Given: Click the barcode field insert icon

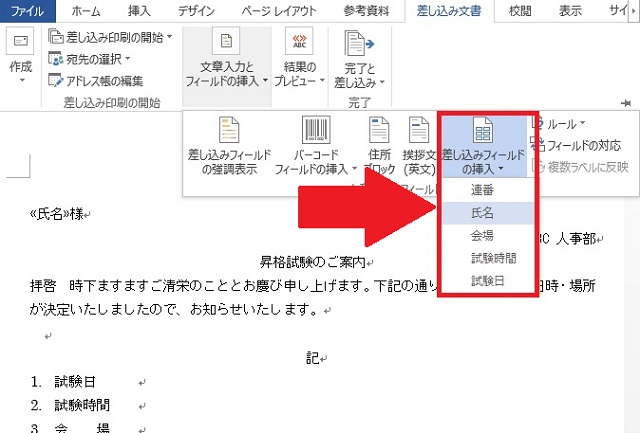Looking at the screenshot, I should [x=315, y=131].
